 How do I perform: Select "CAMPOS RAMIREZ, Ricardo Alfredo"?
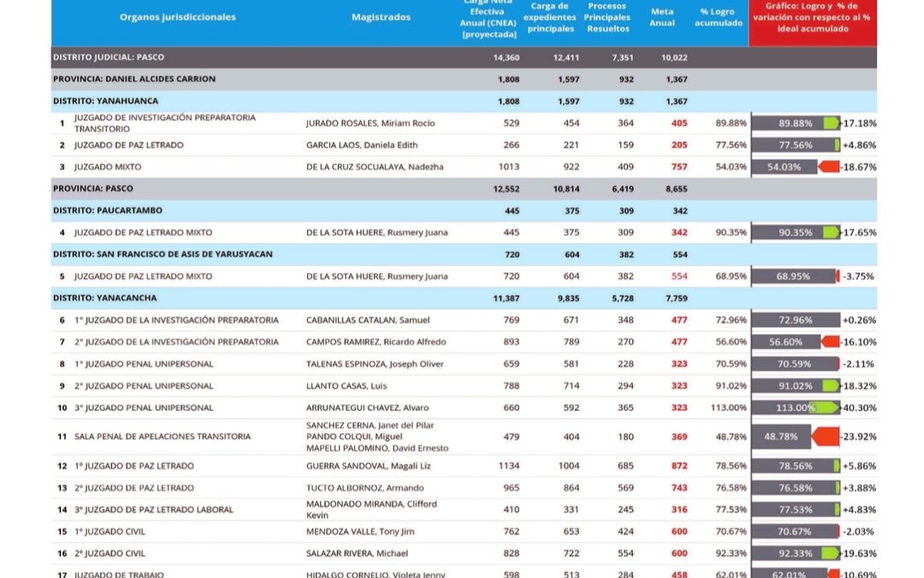pyautogui.click(x=376, y=342)
